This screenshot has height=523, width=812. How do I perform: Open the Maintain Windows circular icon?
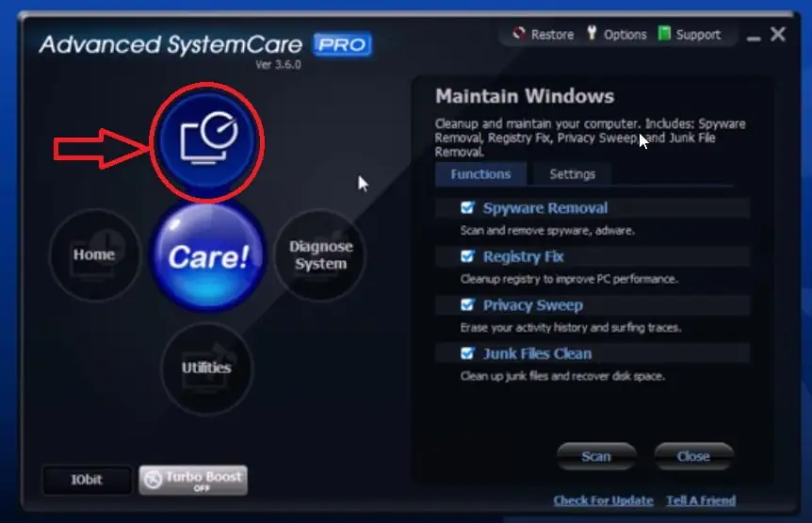tap(207, 140)
